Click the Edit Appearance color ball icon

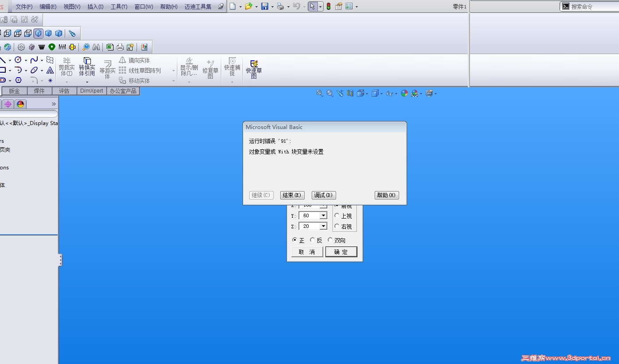click(404, 93)
